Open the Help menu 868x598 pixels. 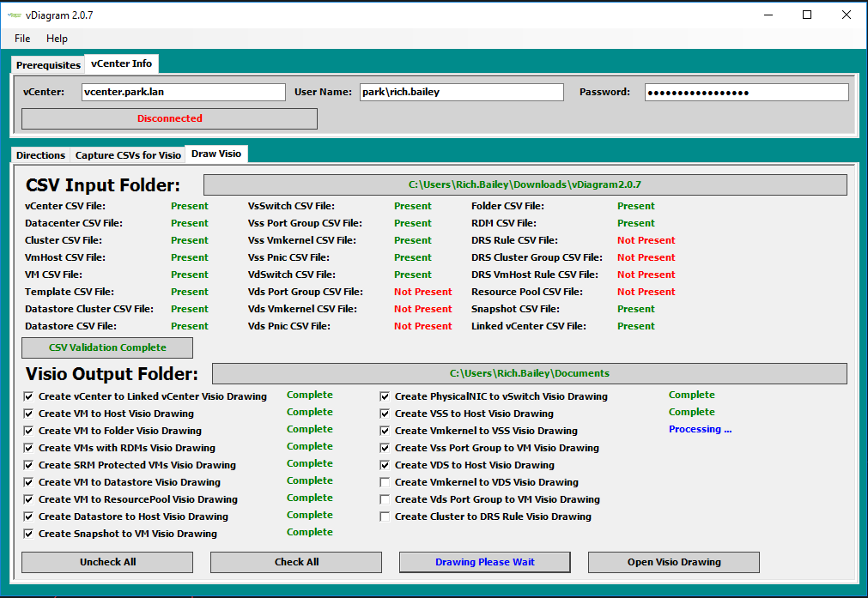(57, 39)
